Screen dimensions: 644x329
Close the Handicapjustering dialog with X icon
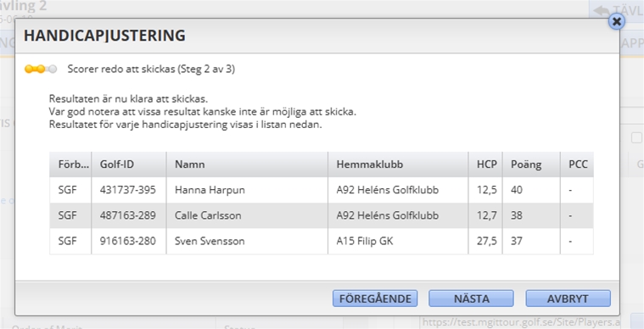coord(617,21)
